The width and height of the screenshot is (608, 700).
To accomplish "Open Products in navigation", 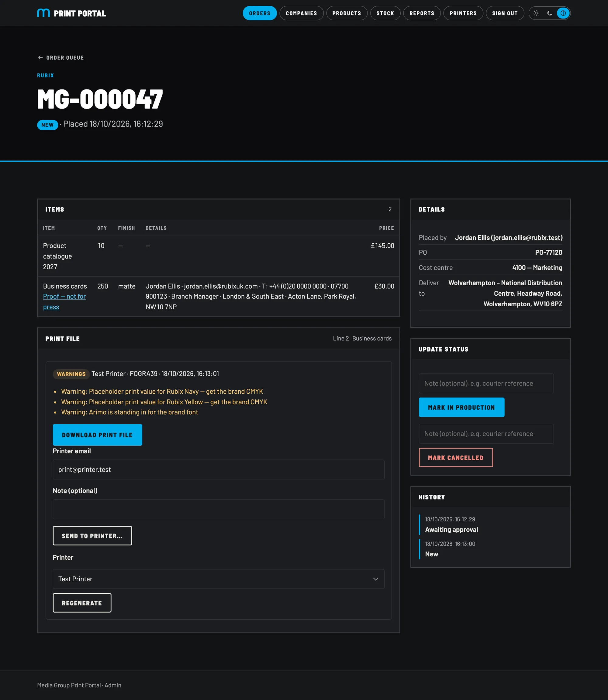I will 347,13.
